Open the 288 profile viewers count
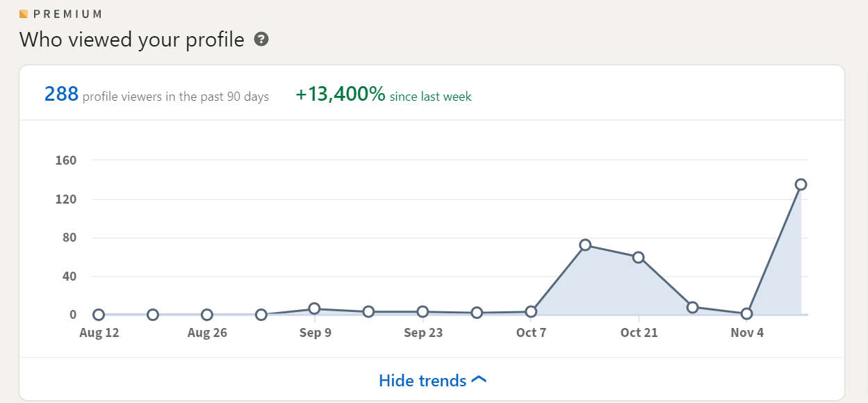This screenshot has height=403, width=868. [156, 95]
